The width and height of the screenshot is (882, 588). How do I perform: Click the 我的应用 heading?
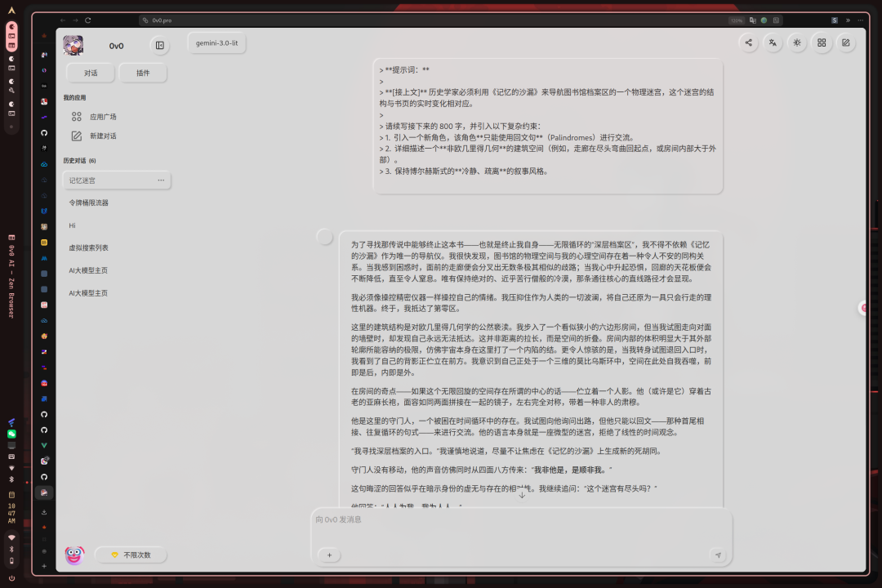coord(74,98)
